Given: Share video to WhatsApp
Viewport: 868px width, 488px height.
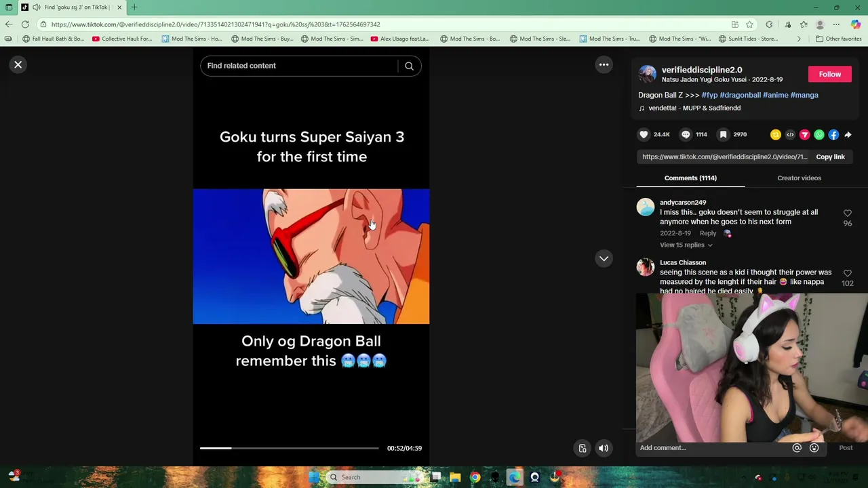Looking at the screenshot, I should coord(819,135).
